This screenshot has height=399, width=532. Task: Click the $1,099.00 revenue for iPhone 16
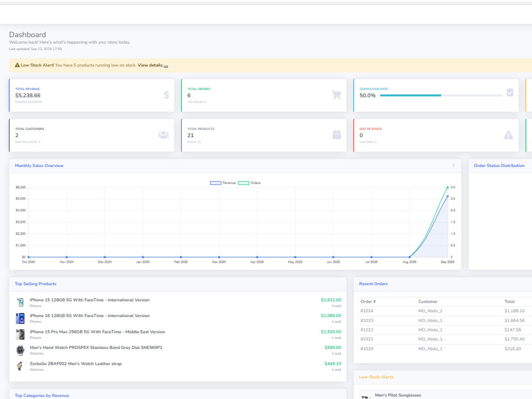[331, 315]
